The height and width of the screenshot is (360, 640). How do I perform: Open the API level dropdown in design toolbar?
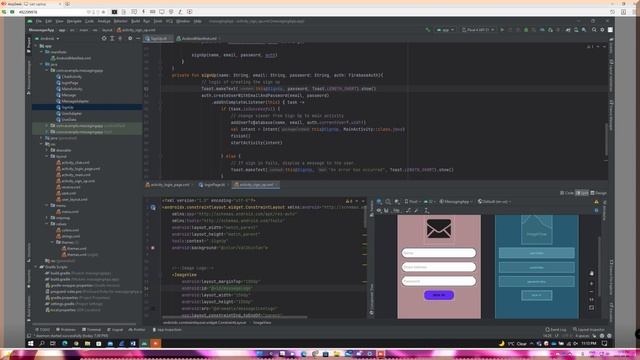coord(429,202)
